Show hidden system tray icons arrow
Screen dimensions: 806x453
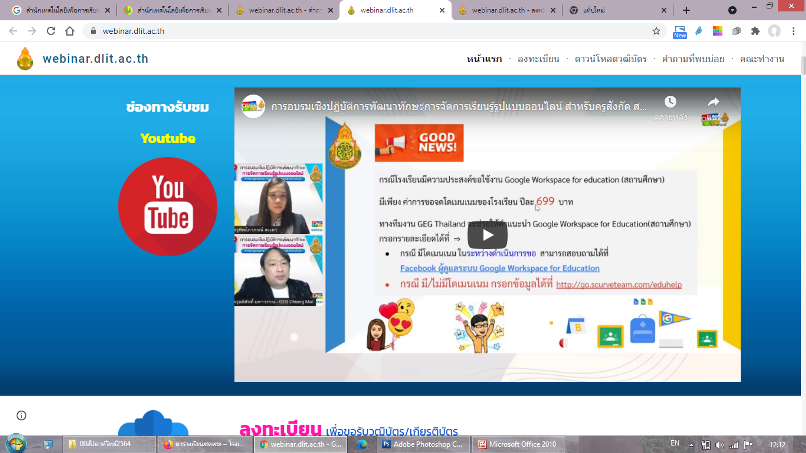[691, 445]
